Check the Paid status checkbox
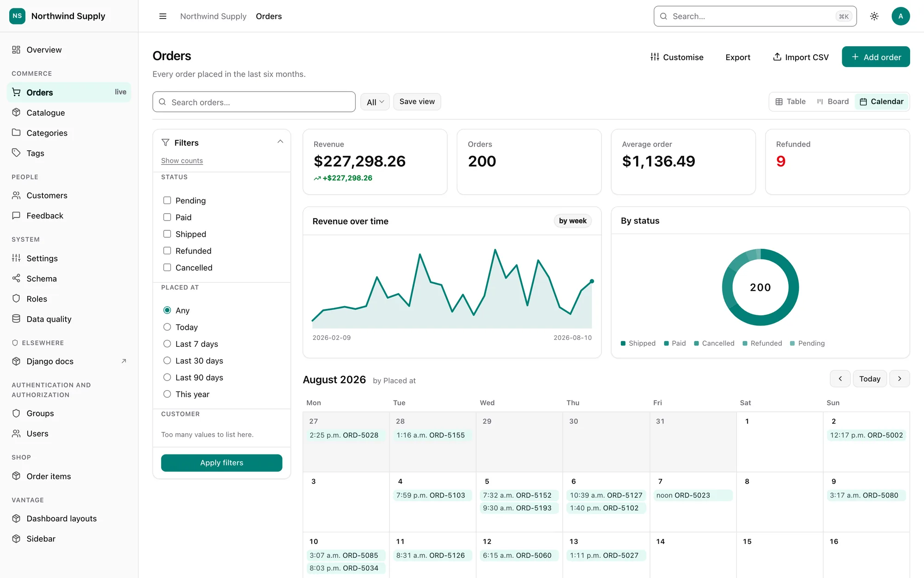 click(x=167, y=217)
